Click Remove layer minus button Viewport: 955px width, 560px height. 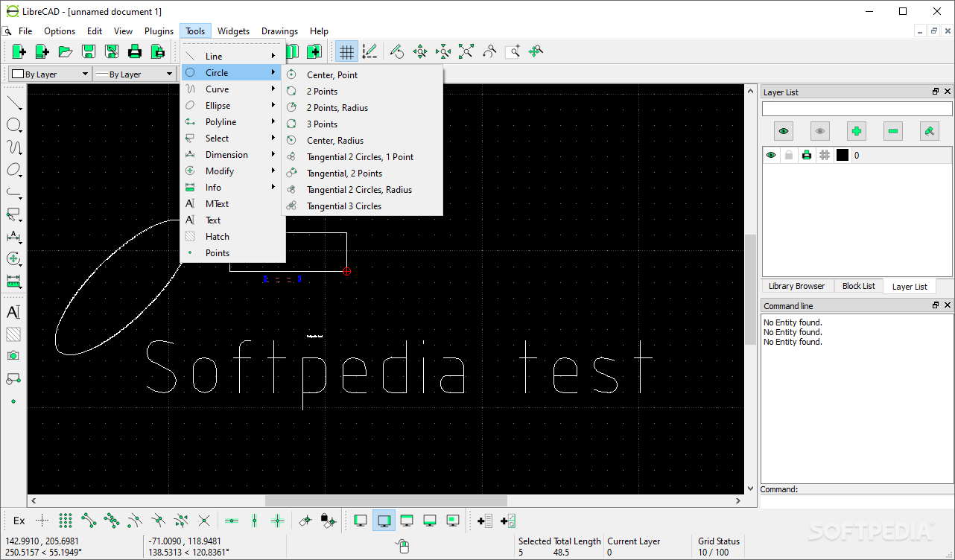pos(893,131)
